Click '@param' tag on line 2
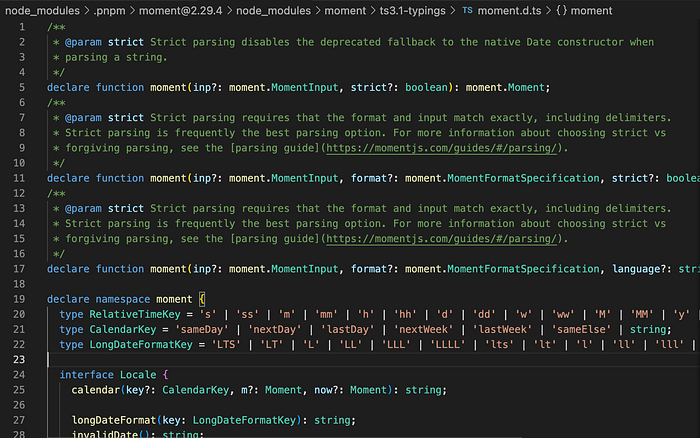Image resolution: width=700 pixels, height=438 pixels. coord(83,42)
